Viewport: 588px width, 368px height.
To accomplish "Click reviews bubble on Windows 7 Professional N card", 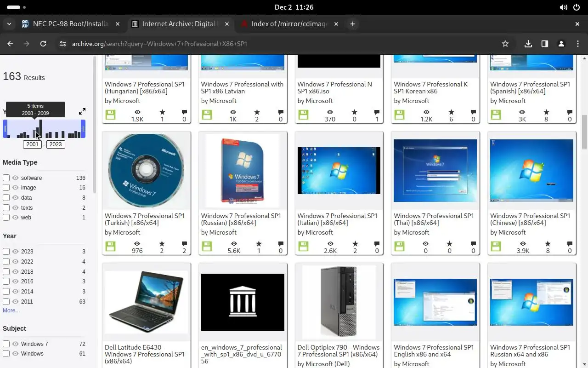I will tap(377, 112).
